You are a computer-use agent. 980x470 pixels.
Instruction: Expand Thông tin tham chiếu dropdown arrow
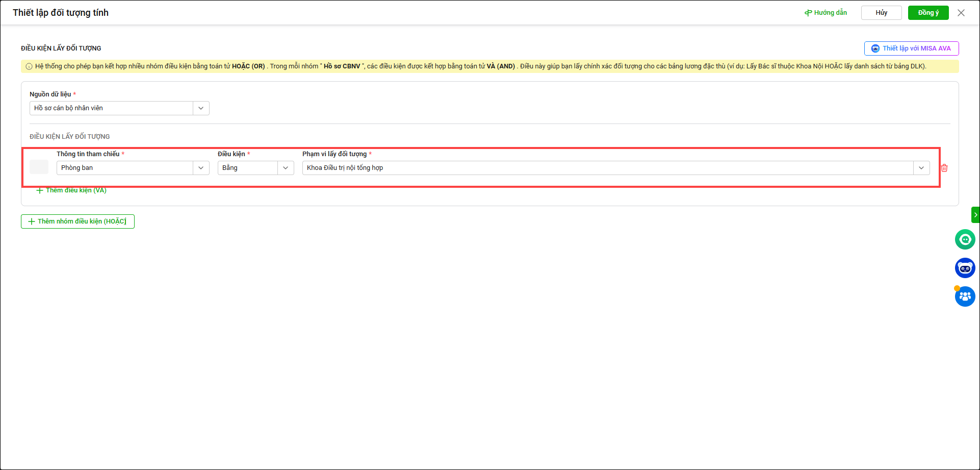tap(201, 168)
